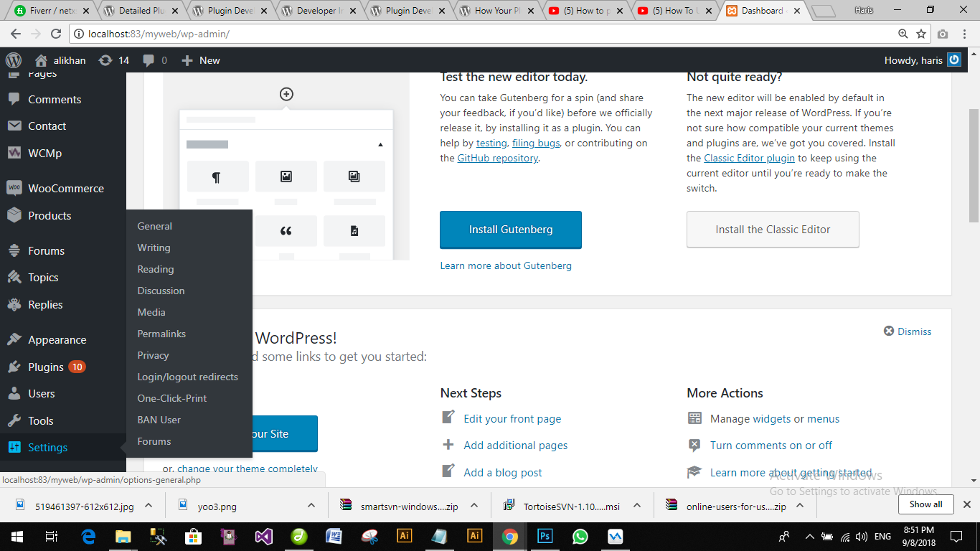980x551 pixels.
Task: Reload the page using the browser refresh icon
Action: (x=56, y=34)
